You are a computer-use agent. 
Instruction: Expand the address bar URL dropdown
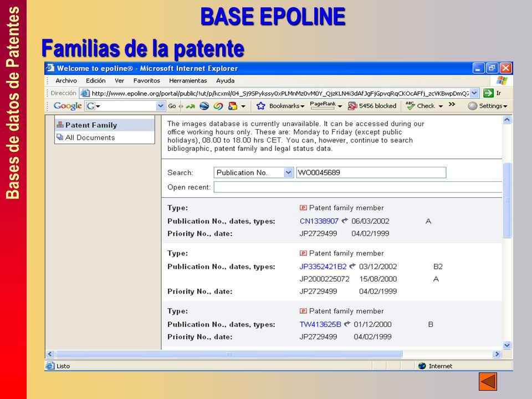(x=474, y=93)
